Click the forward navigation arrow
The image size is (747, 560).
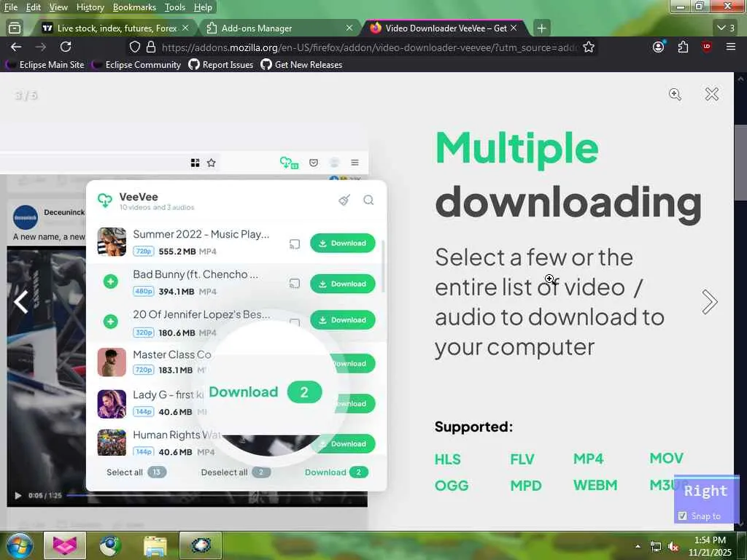point(41,47)
